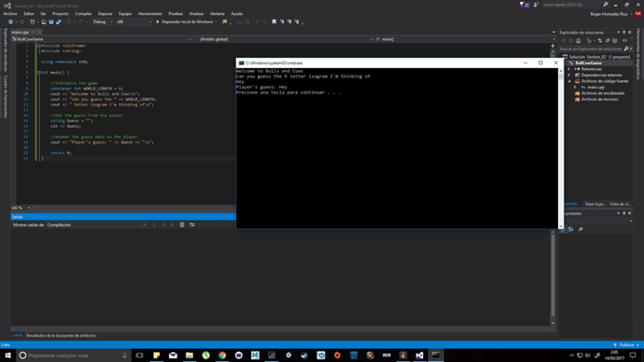Image resolution: width=644 pixels, height=362 pixels.
Task: Select the Salida bottom tab
Action: pyautogui.click(x=17, y=335)
